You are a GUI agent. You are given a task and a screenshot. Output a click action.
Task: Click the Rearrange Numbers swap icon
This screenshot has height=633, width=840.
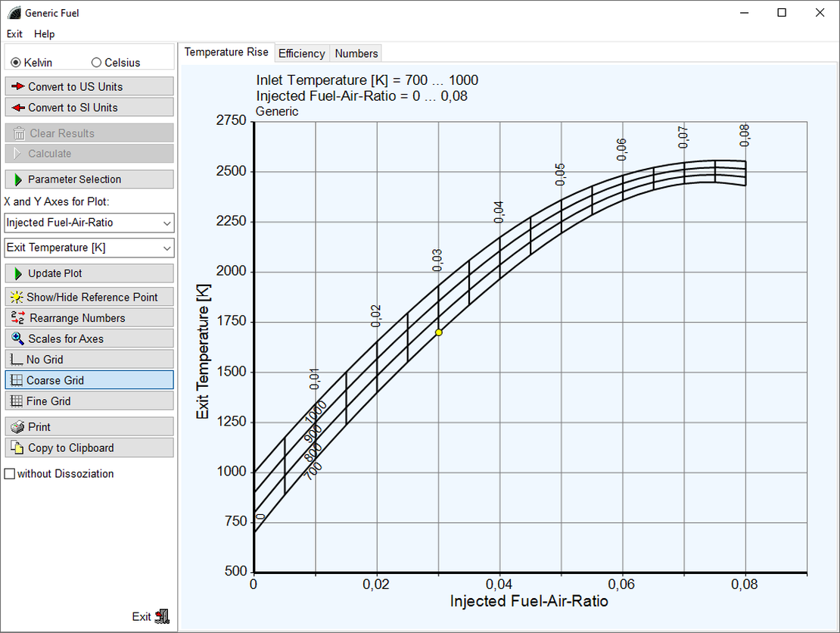17,318
